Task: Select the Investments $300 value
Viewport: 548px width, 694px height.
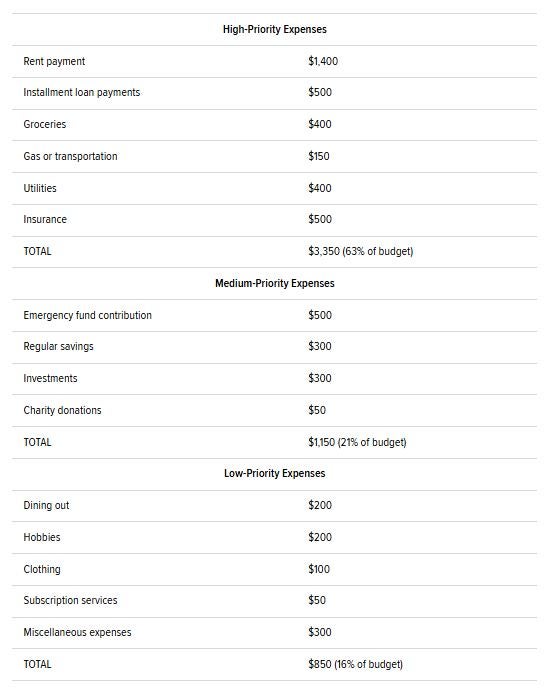Action: 320,378
